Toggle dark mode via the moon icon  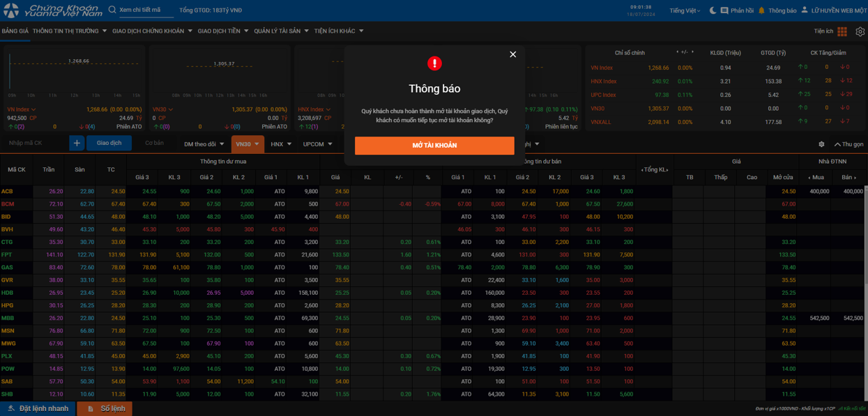[x=713, y=10]
